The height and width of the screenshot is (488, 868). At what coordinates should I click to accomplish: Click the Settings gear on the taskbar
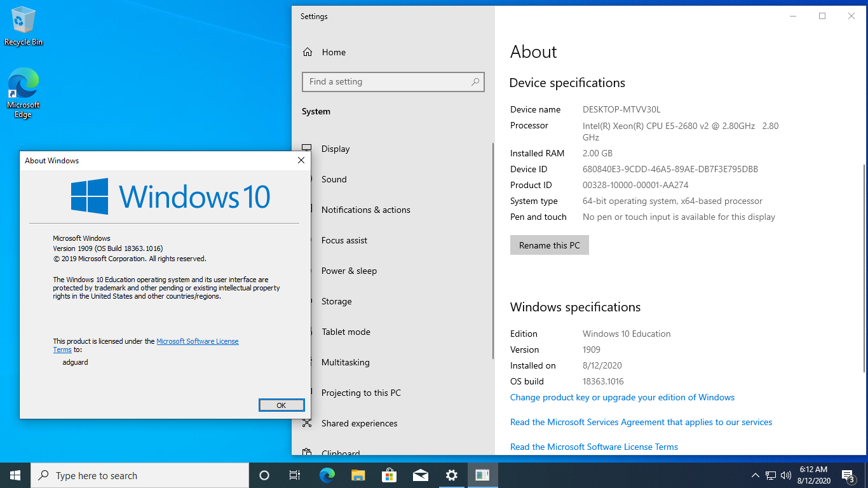coord(451,475)
